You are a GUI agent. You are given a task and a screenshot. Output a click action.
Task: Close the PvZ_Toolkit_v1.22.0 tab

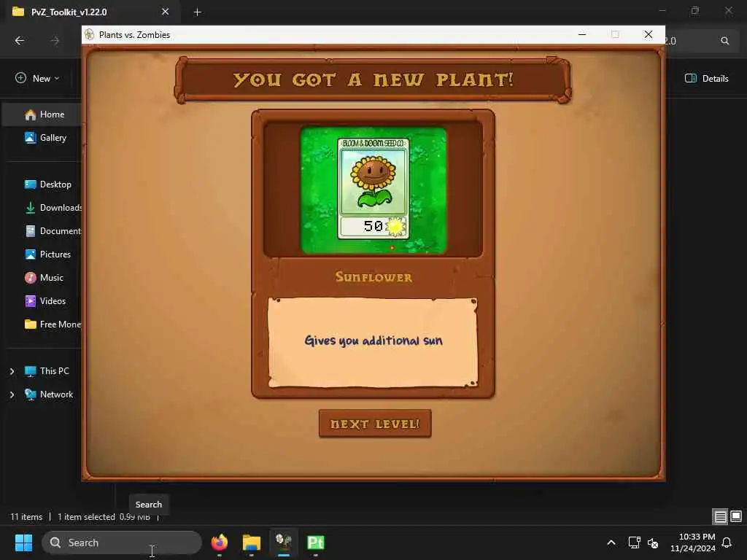tap(166, 12)
